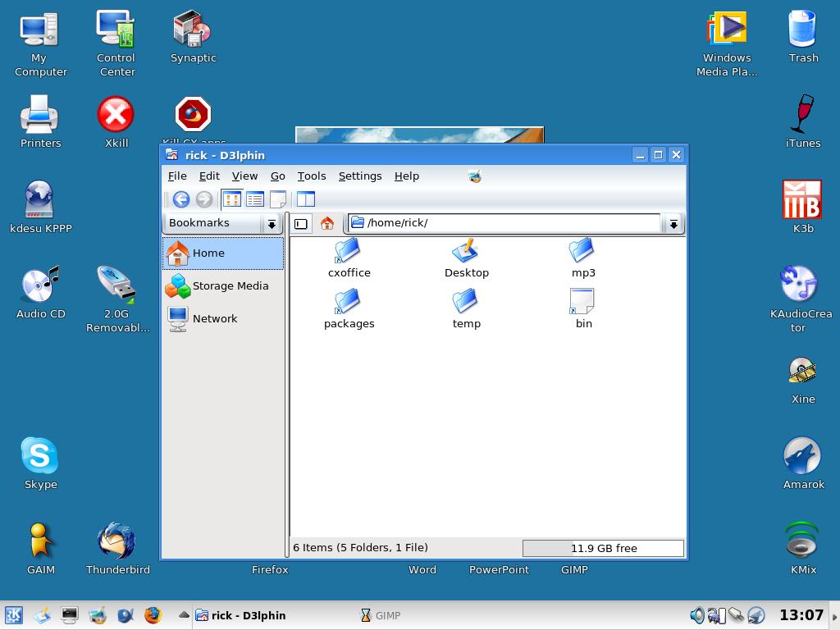This screenshot has height=630, width=840.
Task: Open the Edit menu
Action: click(x=209, y=176)
